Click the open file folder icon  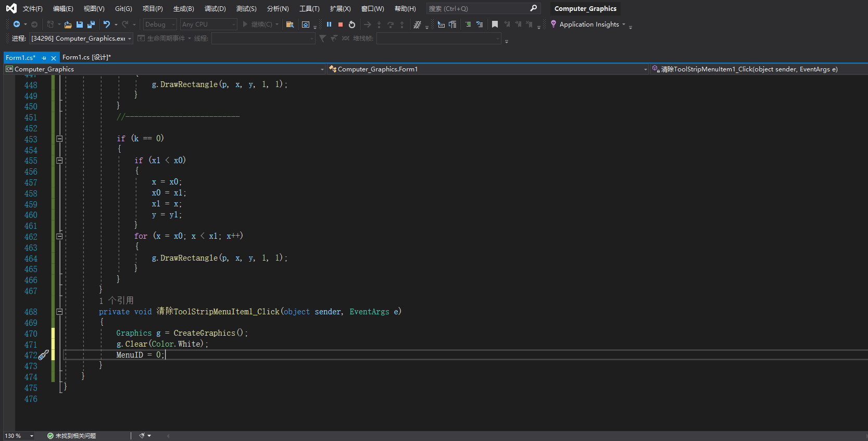coord(68,24)
